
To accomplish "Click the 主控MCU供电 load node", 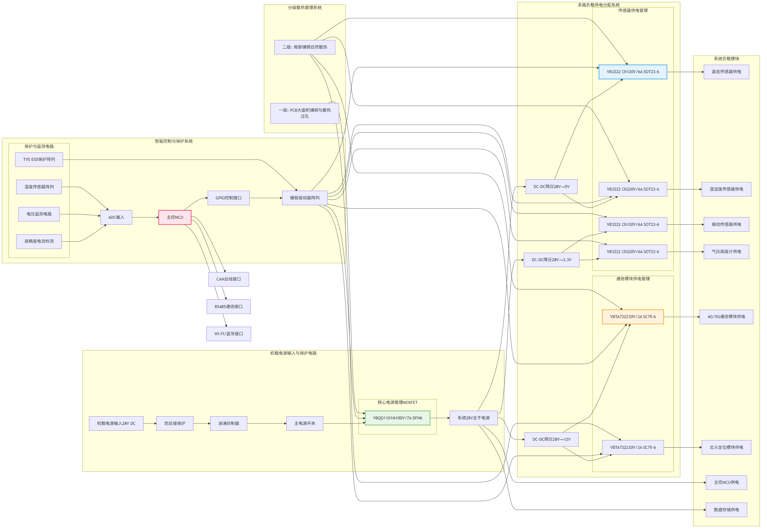I will [726, 482].
